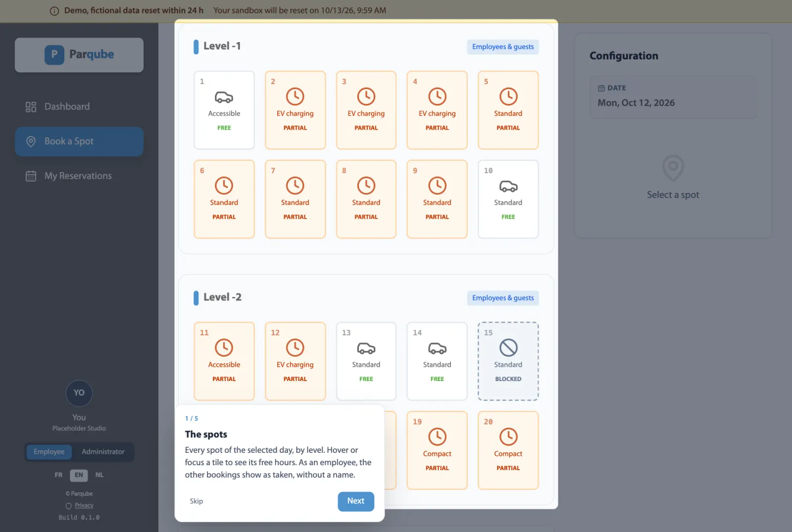The width and height of the screenshot is (792, 532).
Task: Open My Reservations in sidebar
Action: [79, 176]
